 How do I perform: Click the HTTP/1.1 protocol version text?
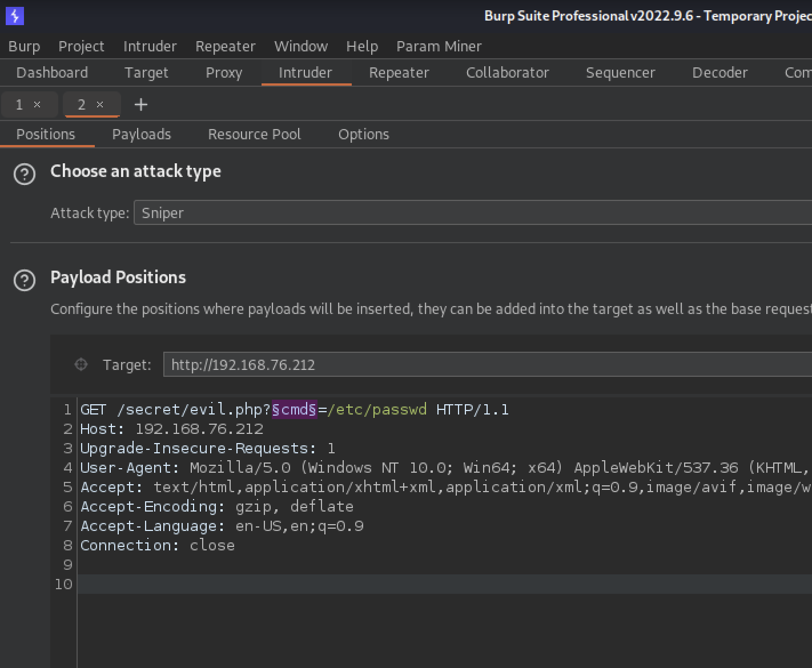click(473, 410)
